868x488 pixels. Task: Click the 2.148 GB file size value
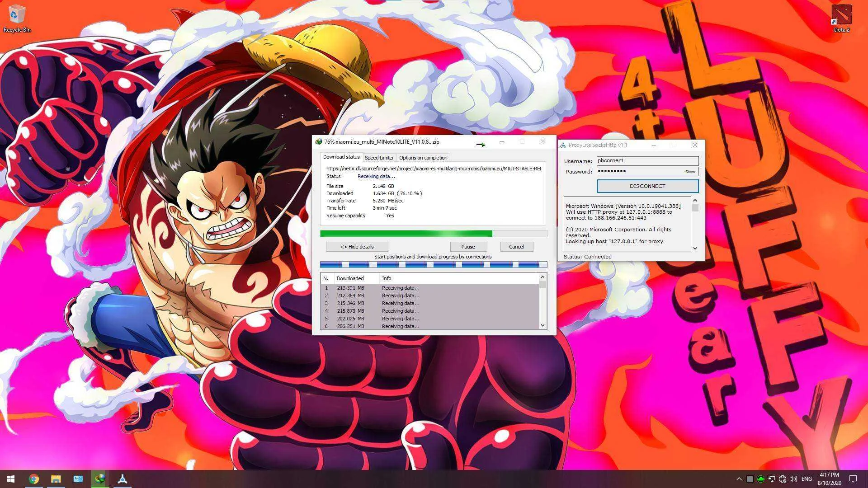(383, 186)
